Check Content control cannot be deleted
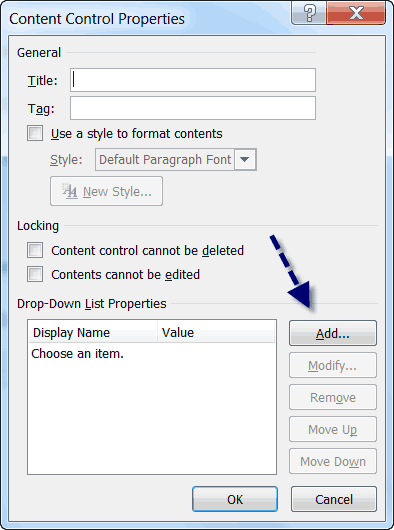This screenshot has width=394, height=530. [x=35, y=250]
